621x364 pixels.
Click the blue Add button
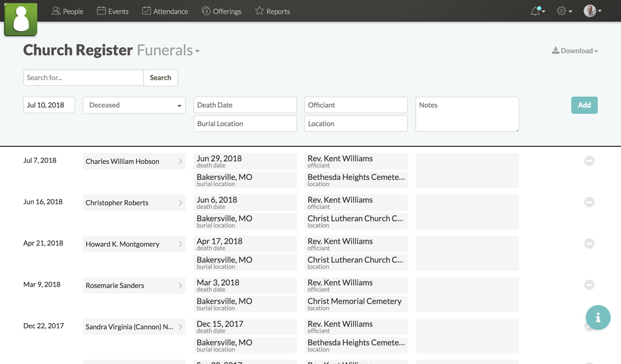coord(584,105)
